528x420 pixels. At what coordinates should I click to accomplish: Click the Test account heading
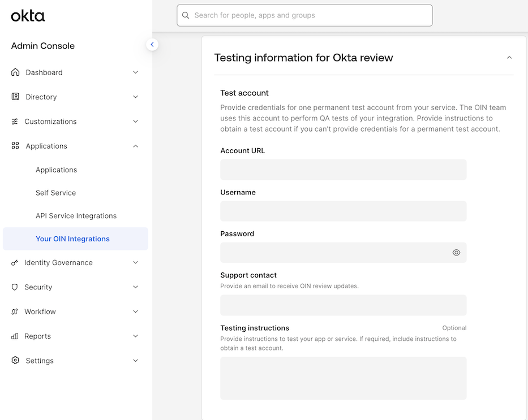click(244, 93)
